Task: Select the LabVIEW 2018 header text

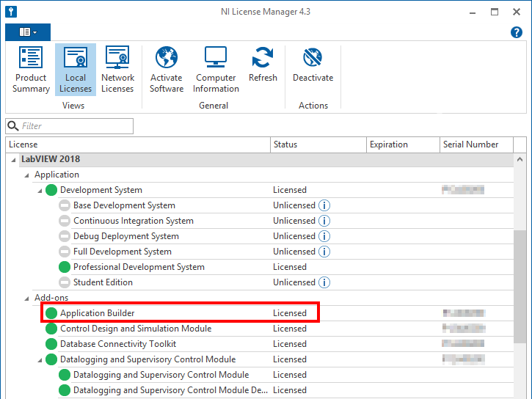Action: coord(51,159)
